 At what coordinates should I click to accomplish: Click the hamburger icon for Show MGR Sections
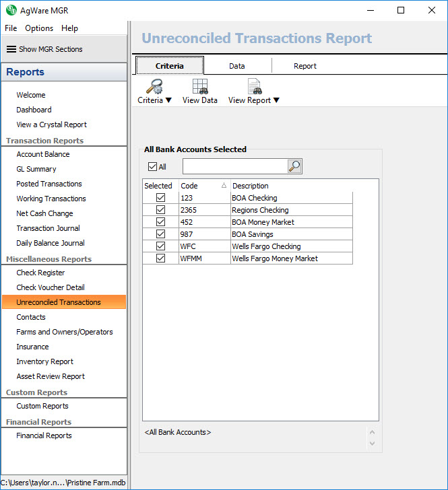point(11,49)
